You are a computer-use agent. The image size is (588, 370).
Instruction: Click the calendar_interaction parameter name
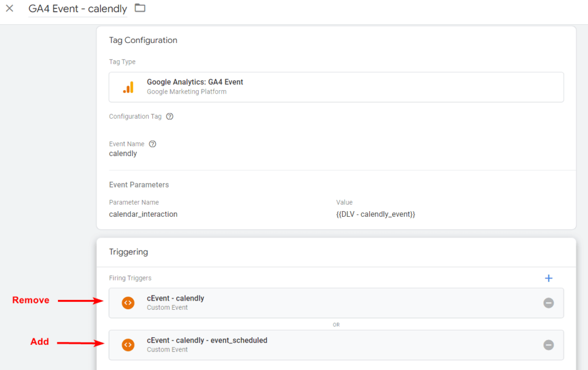click(x=143, y=214)
